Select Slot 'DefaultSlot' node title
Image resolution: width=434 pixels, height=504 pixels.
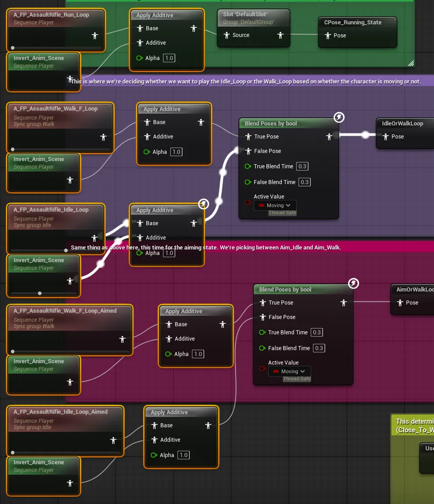click(245, 14)
